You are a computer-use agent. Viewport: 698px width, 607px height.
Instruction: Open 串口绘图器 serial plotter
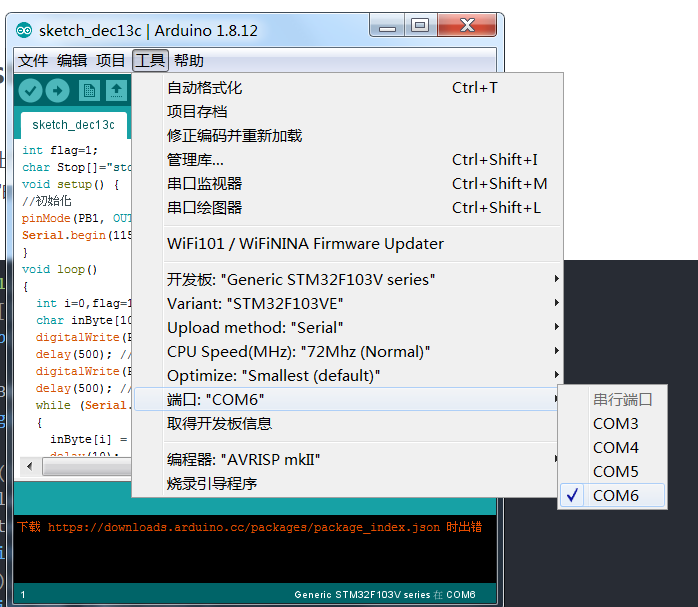click(x=347, y=208)
